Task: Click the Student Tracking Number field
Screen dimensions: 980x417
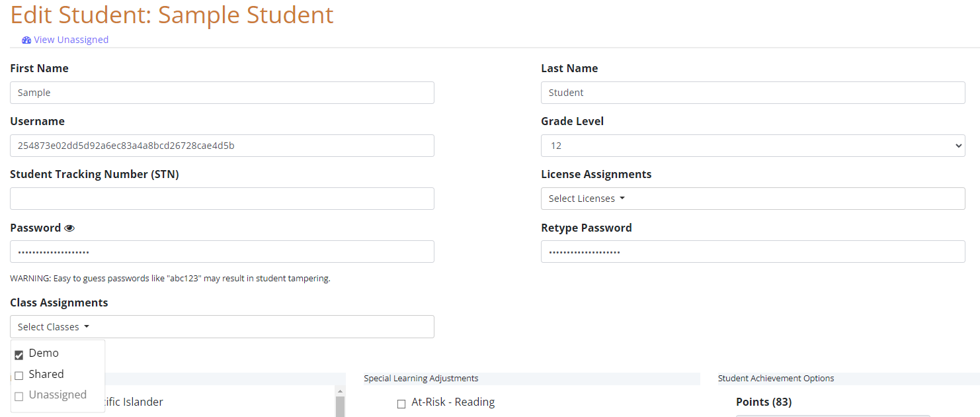Action: [x=222, y=199]
